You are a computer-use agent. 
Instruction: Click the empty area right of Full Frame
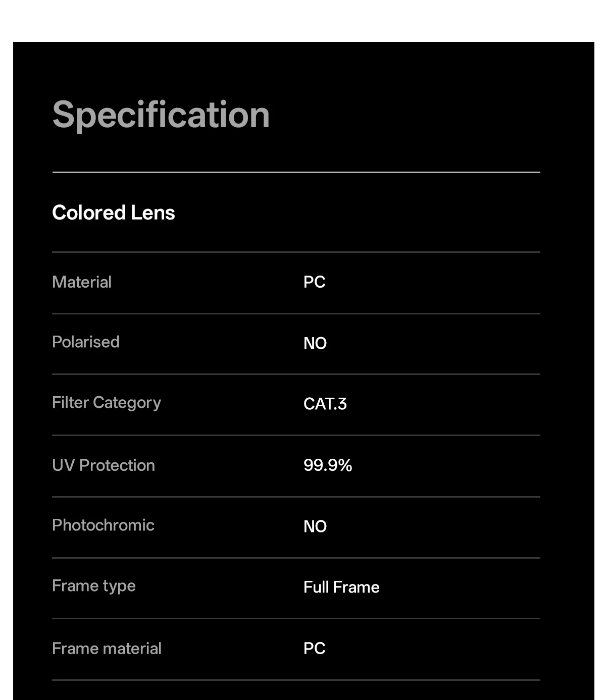click(460, 587)
